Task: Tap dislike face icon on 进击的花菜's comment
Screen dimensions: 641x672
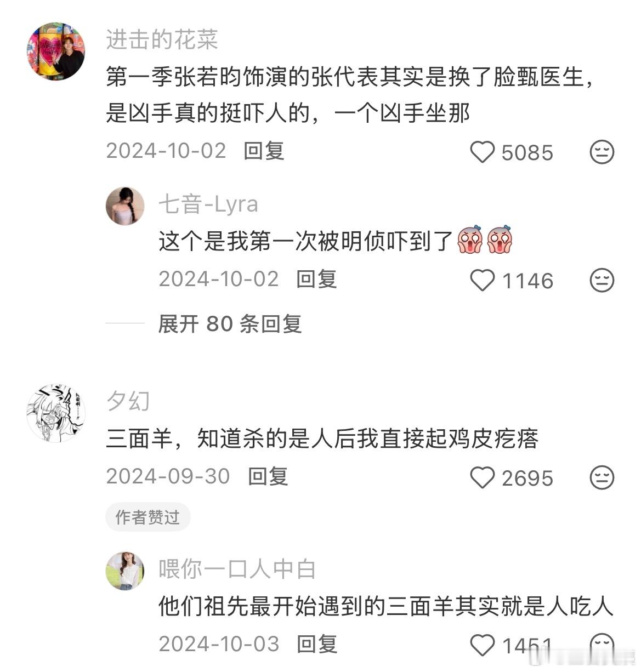Action: coord(602,152)
